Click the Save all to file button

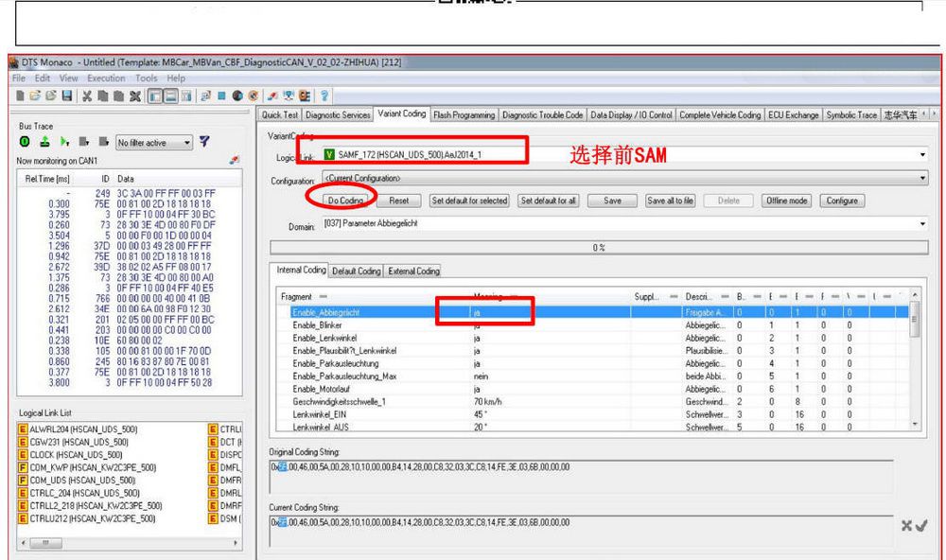670,201
